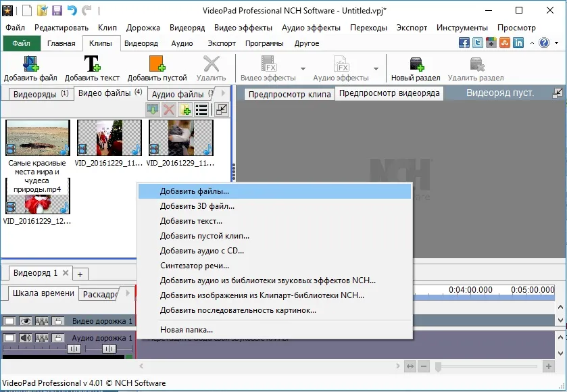Image resolution: width=567 pixels, height=392 pixels.
Task: Toggle group icon on Видео дорожка 1
Action: pyautogui.click(x=42, y=321)
